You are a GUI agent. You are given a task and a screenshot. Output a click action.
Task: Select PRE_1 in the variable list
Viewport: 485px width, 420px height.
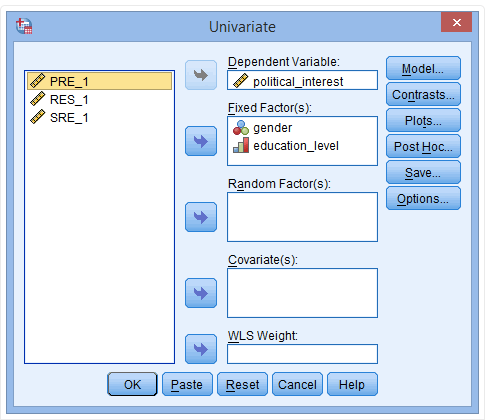pos(99,81)
